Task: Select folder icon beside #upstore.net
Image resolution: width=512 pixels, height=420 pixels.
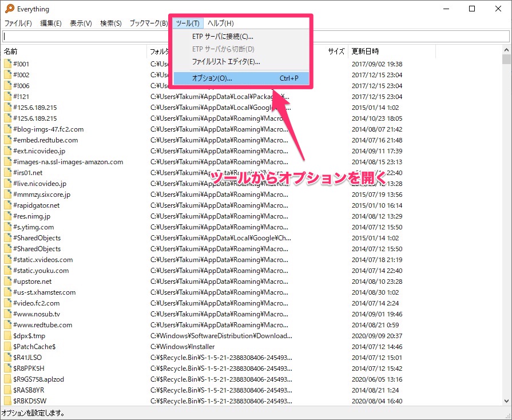Action: click(7, 282)
